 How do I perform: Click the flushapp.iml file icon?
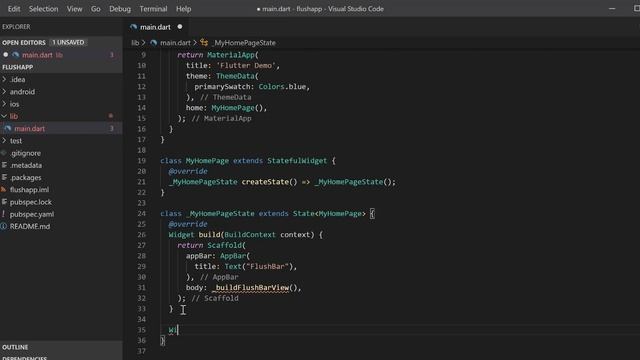(x=4, y=190)
